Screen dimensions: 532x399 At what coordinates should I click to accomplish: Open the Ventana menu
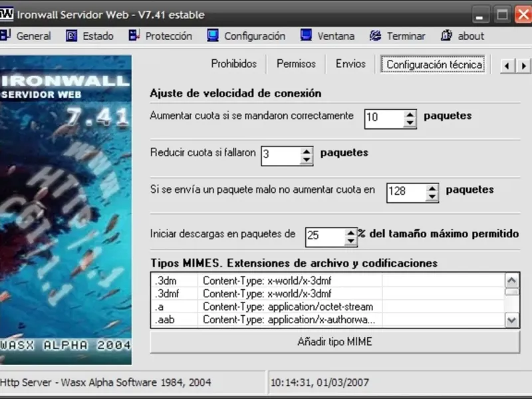click(x=336, y=36)
